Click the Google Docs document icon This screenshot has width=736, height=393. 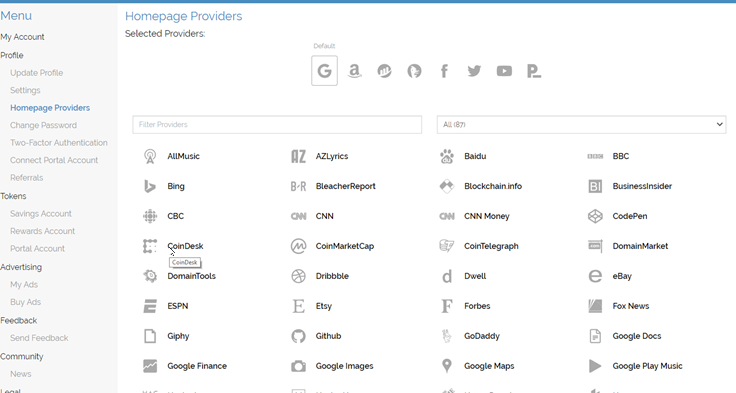[x=595, y=336]
